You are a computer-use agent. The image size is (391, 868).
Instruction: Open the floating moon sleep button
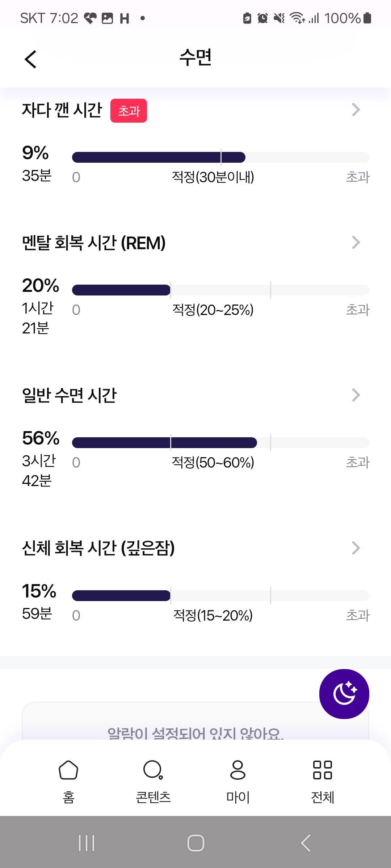pyautogui.click(x=344, y=694)
